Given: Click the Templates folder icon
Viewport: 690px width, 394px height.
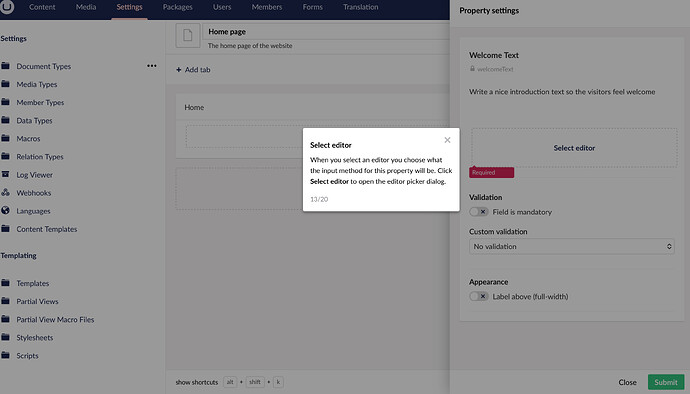Looking at the screenshot, I should point(5,282).
